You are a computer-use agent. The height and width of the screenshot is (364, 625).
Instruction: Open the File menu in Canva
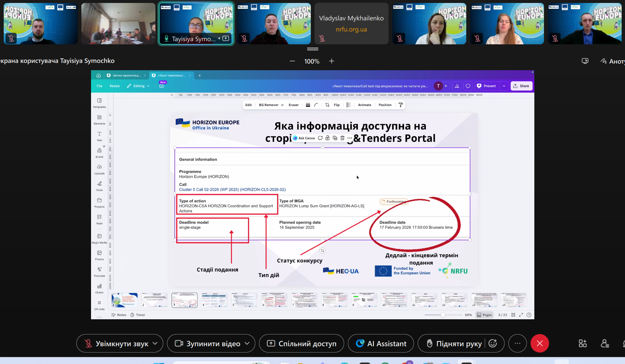tap(100, 86)
